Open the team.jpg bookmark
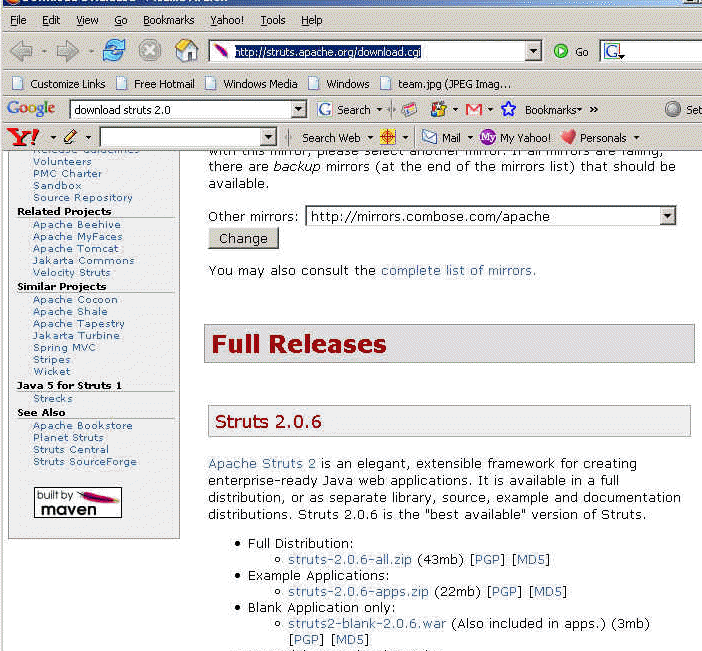The width and height of the screenshot is (702, 651). [445, 84]
